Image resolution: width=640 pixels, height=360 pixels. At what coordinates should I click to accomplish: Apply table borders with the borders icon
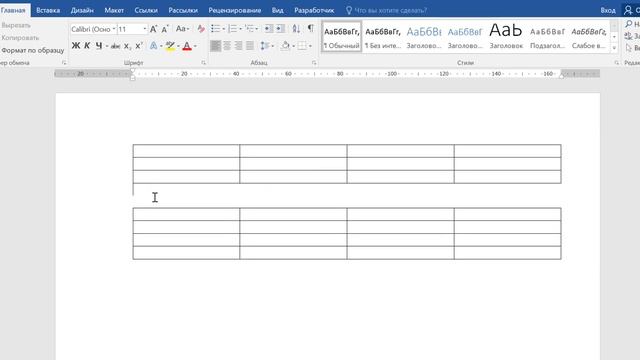point(302,46)
